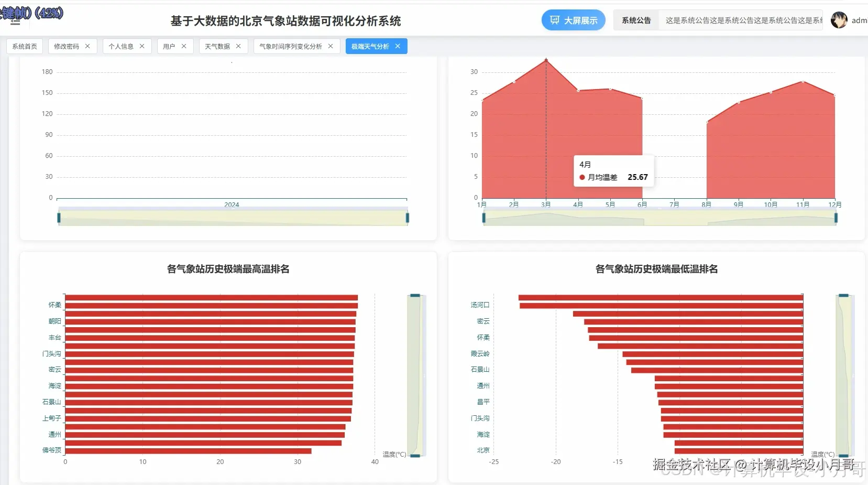Image resolution: width=868 pixels, height=485 pixels.
Task: Open the 用户 tab
Action: 169,46
